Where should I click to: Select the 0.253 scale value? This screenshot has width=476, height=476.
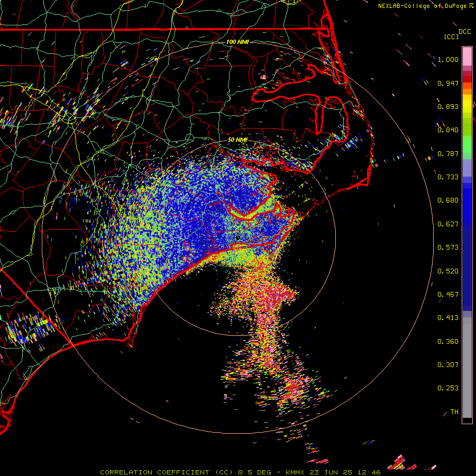(x=448, y=388)
